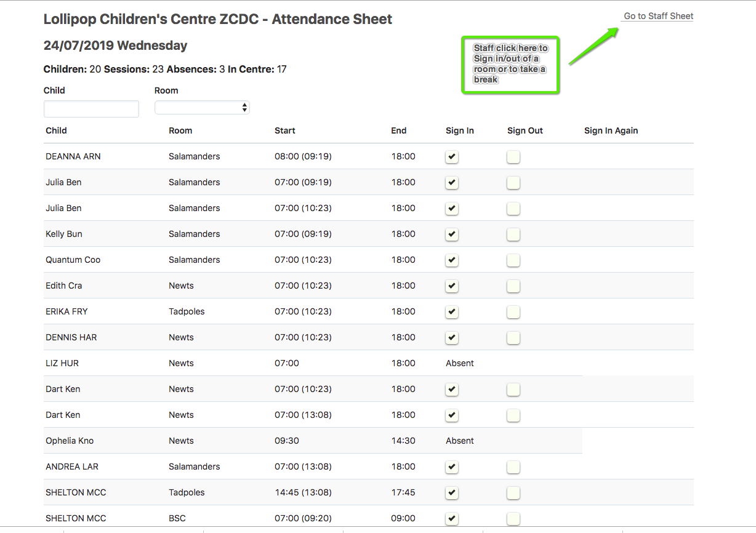Tick Sign Out for Julia Ben 09:19 session
This screenshot has height=533, width=756.
point(513,183)
